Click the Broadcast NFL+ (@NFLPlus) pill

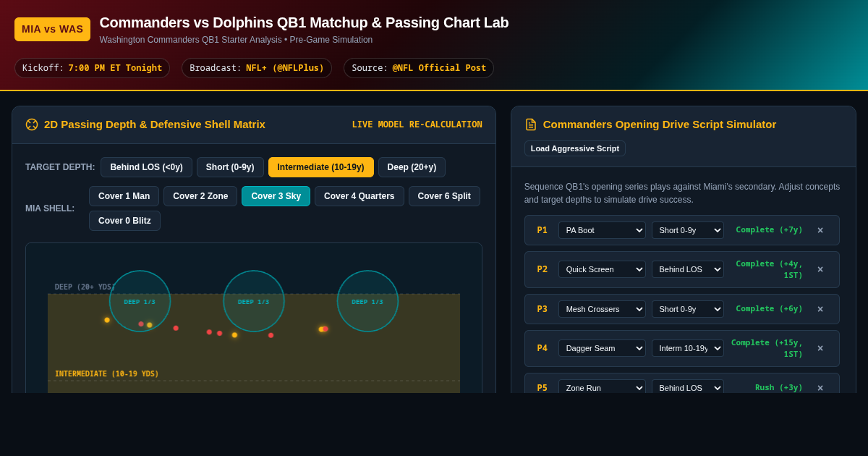pyautogui.click(x=257, y=68)
